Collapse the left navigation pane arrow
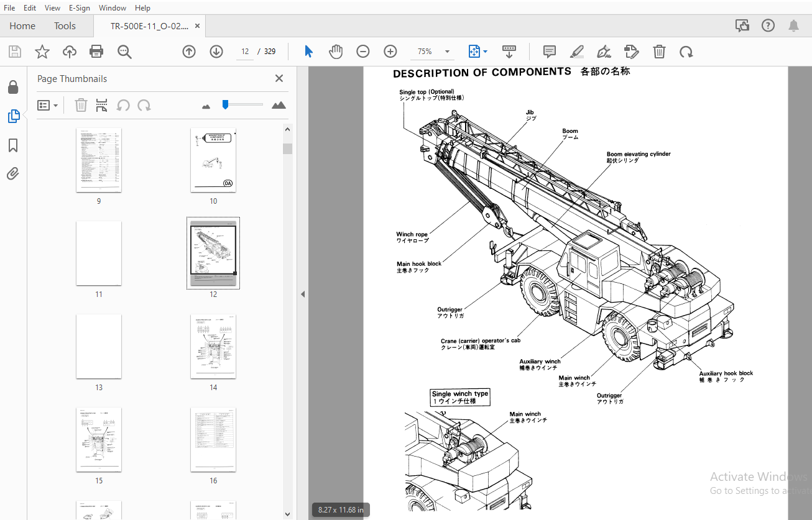The height and width of the screenshot is (520, 812). pos(303,294)
